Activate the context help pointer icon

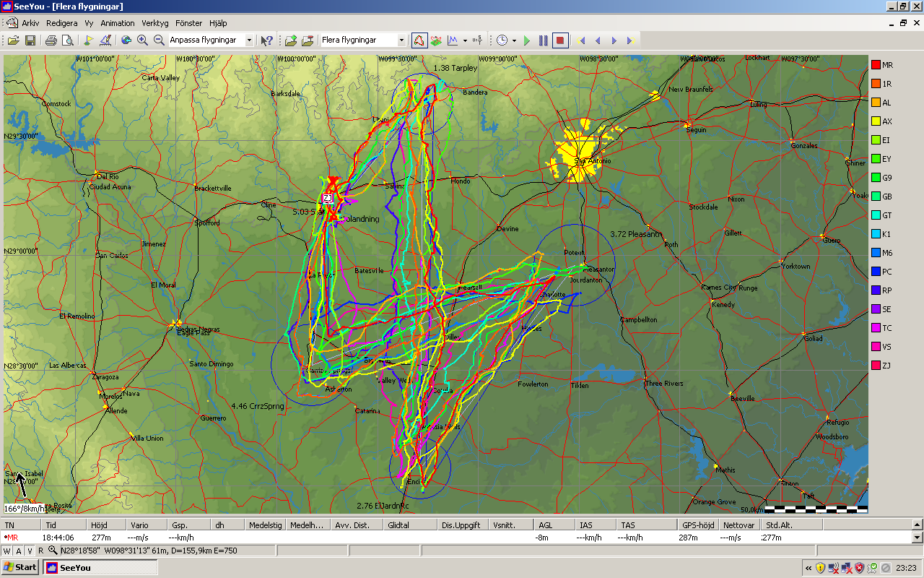(x=267, y=40)
